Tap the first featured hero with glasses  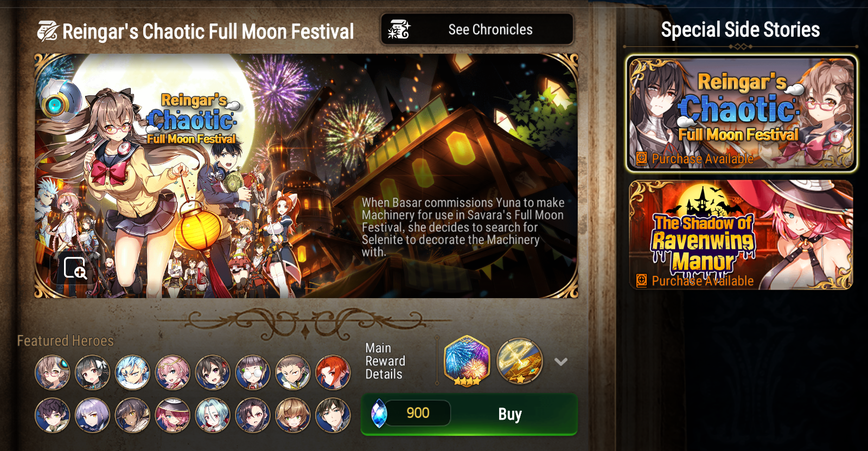coord(52,372)
